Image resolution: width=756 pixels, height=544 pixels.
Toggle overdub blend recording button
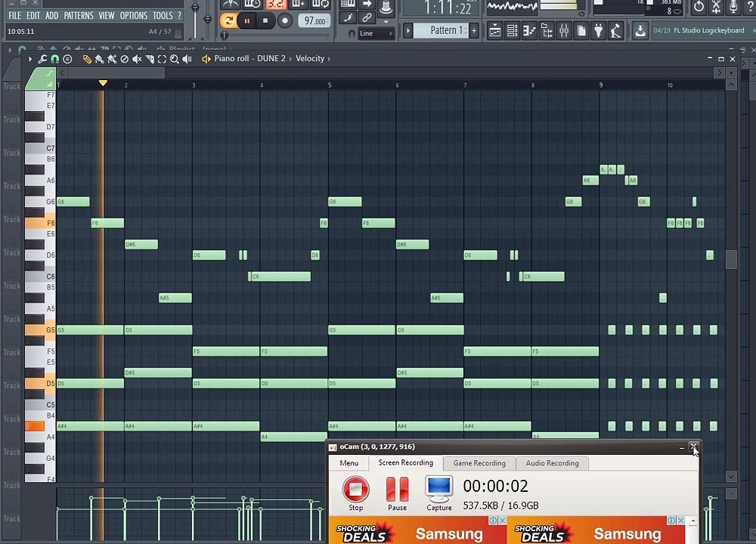pyautogui.click(x=298, y=5)
